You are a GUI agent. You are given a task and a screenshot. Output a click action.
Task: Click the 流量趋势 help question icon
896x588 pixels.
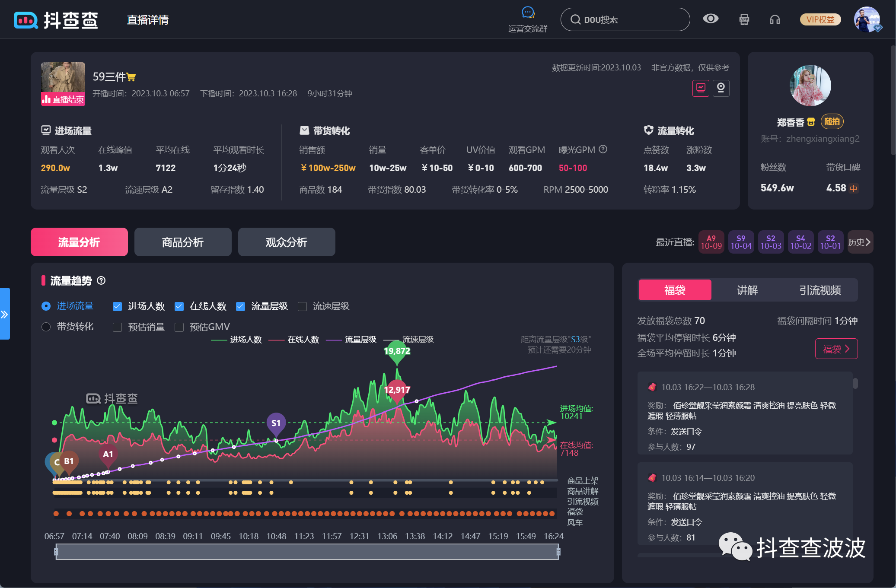101,281
